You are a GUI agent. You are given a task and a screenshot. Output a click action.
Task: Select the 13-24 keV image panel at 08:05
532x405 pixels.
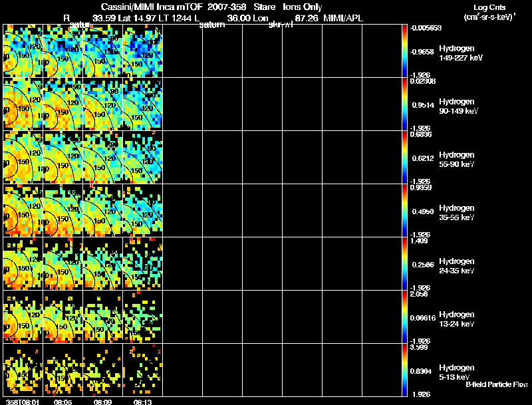click(63, 317)
